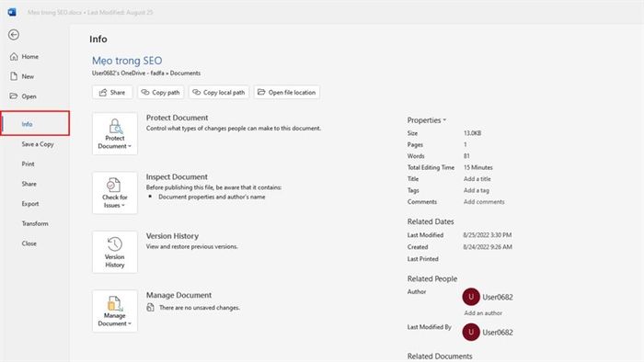Click the Inspect Document heading text
Image resolution: width=644 pixels, height=362 pixels.
pos(177,176)
